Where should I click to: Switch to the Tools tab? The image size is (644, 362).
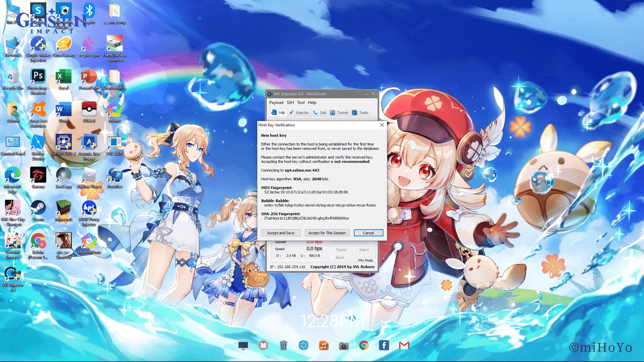coord(360,113)
